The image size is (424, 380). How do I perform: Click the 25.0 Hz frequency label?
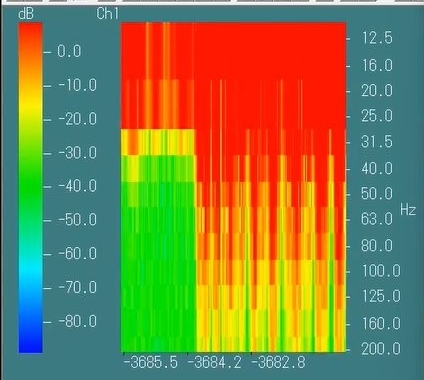[x=377, y=116]
